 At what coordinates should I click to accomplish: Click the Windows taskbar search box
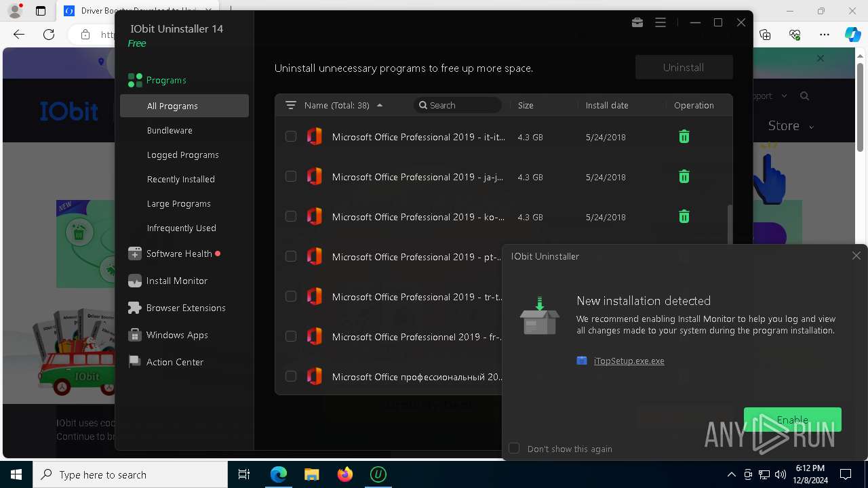point(130,474)
